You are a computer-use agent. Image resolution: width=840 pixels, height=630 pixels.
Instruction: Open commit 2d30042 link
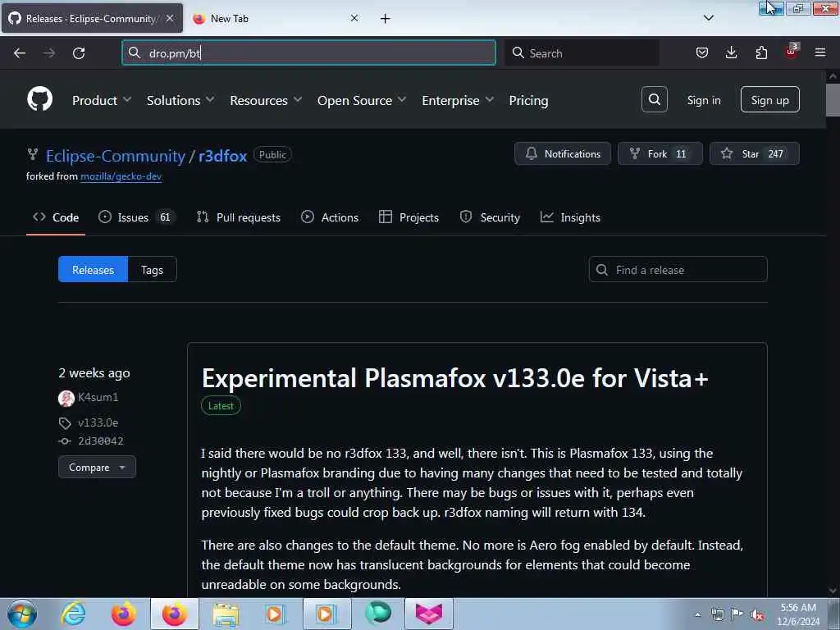[101, 441]
